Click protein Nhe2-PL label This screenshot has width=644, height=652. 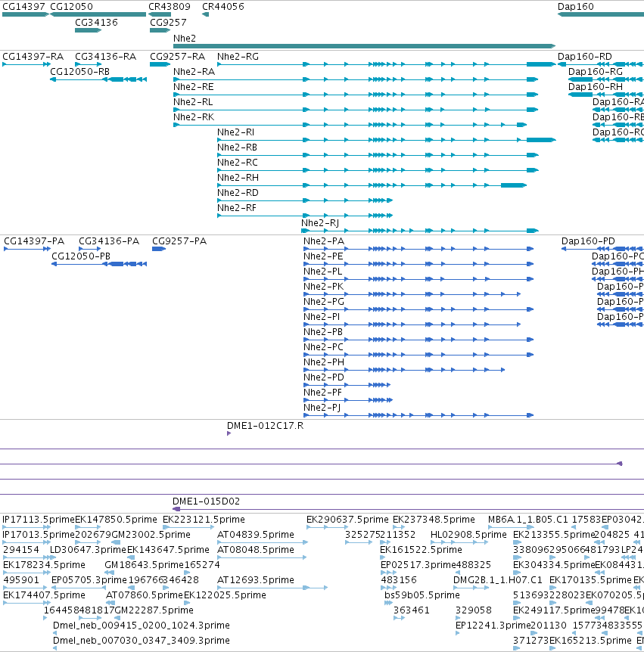(323, 272)
